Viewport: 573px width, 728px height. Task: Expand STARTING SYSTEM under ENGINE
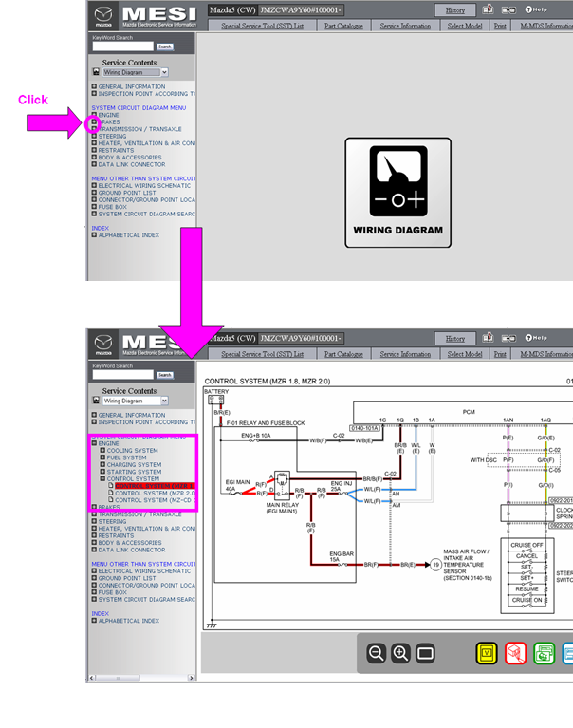point(102,471)
